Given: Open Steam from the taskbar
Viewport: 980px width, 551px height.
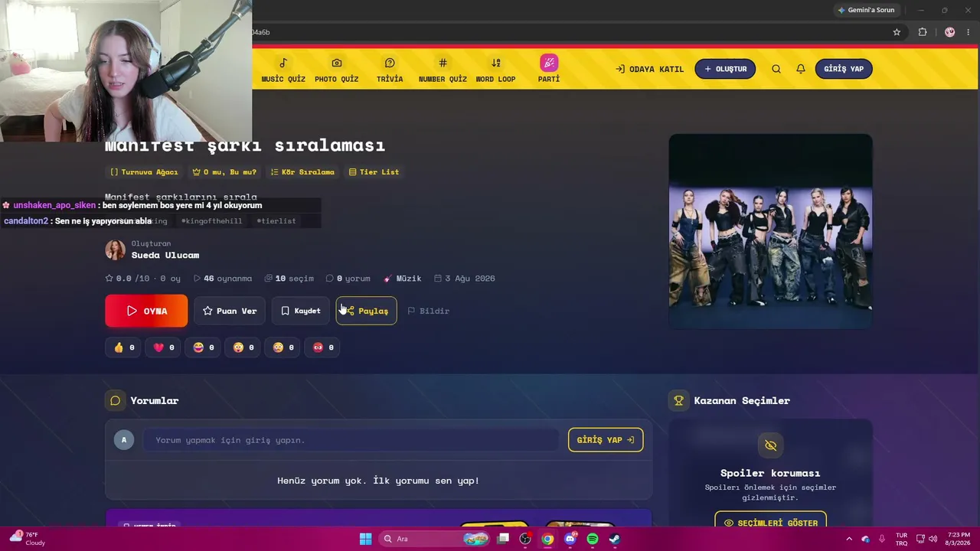Looking at the screenshot, I should click(x=615, y=539).
